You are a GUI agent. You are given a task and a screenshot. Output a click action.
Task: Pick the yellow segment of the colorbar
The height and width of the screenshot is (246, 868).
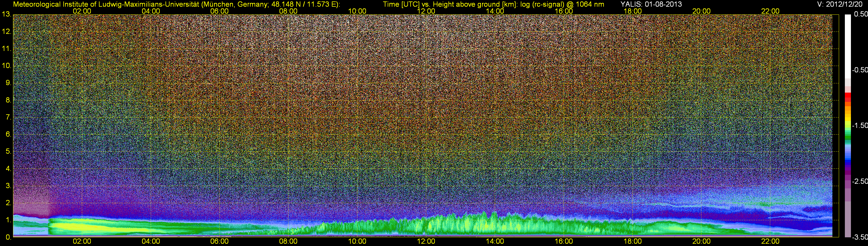point(847,119)
